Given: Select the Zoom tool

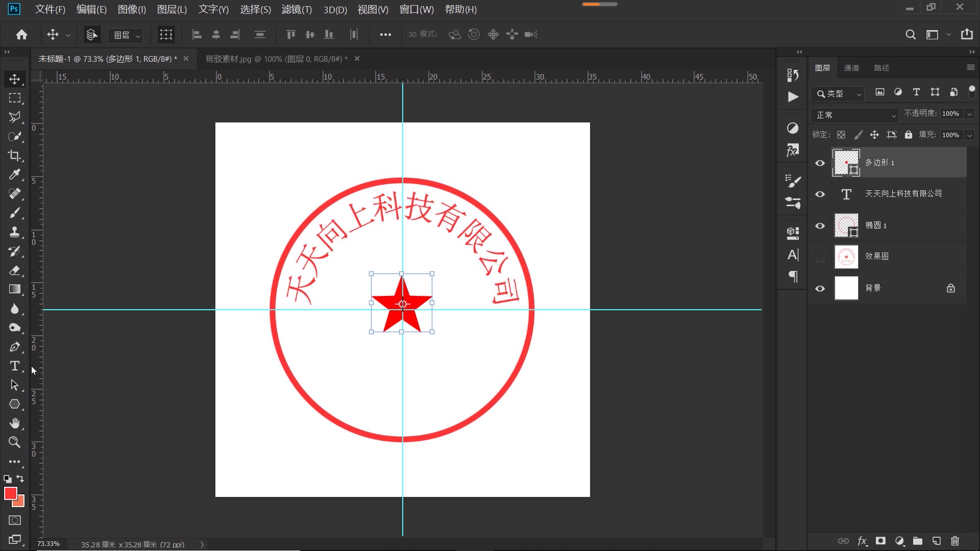Looking at the screenshot, I should 15,442.
